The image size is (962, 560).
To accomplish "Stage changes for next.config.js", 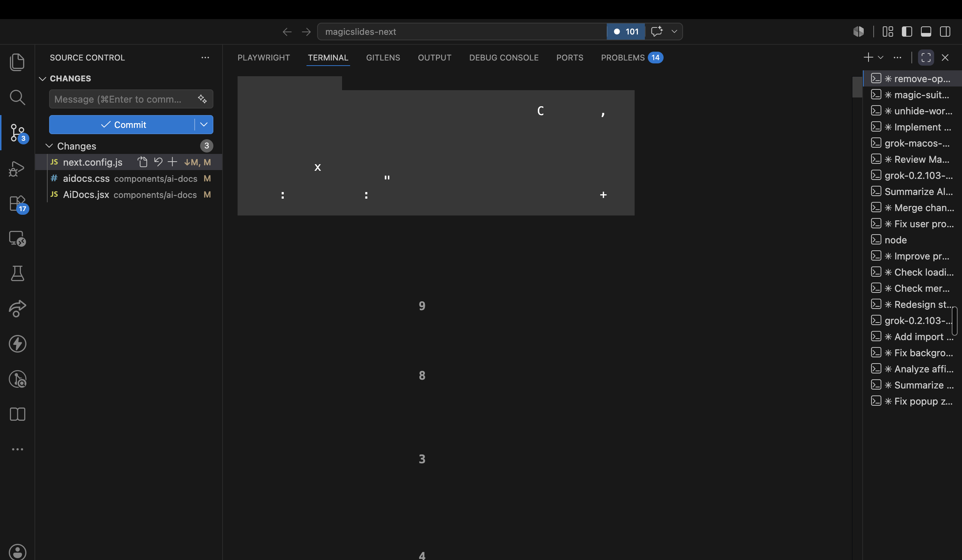I will coord(173,162).
